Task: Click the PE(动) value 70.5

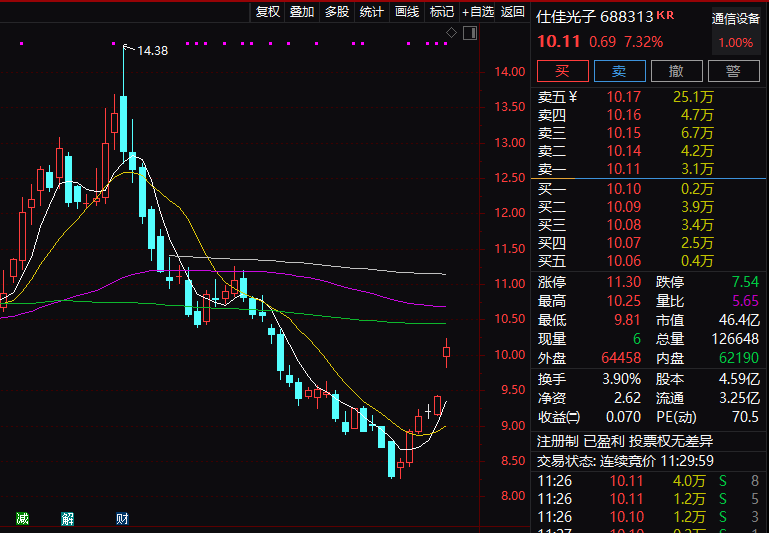Action: click(x=745, y=417)
